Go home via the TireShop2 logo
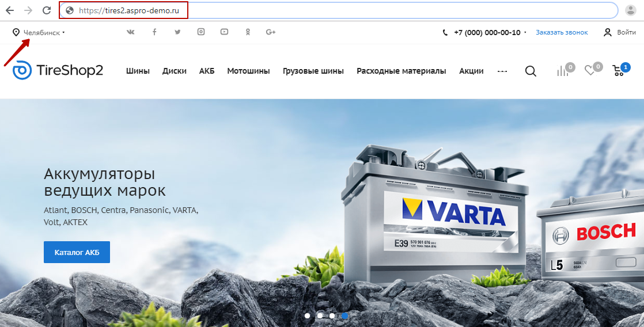The image size is (644, 327). pos(58,70)
